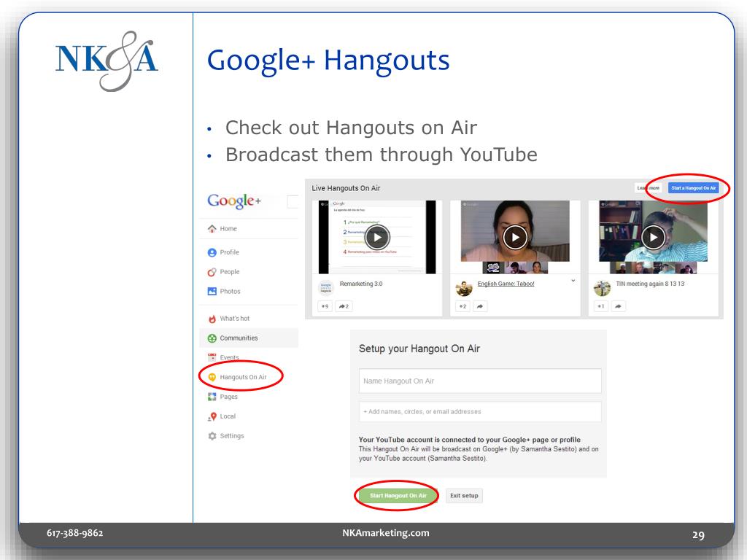Click the People circles icon

(212, 272)
